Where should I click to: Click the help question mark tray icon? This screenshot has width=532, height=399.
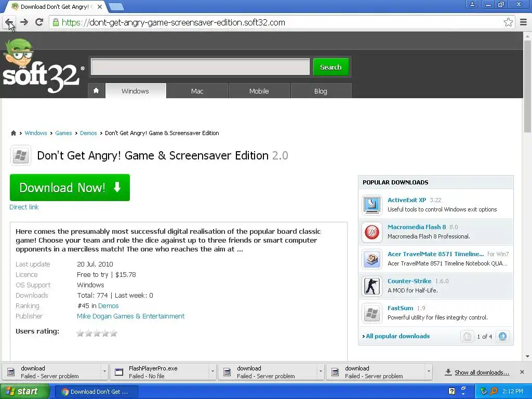coord(451,391)
